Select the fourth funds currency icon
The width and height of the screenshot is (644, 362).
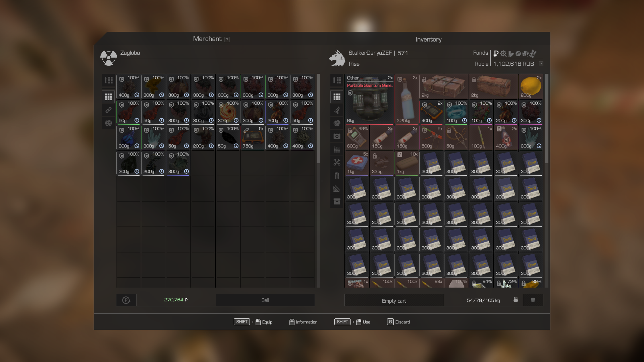(518, 53)
